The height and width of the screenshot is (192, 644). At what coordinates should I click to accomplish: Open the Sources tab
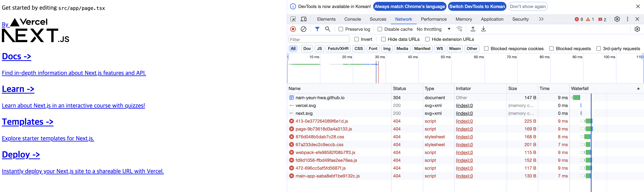click(378, 19)
